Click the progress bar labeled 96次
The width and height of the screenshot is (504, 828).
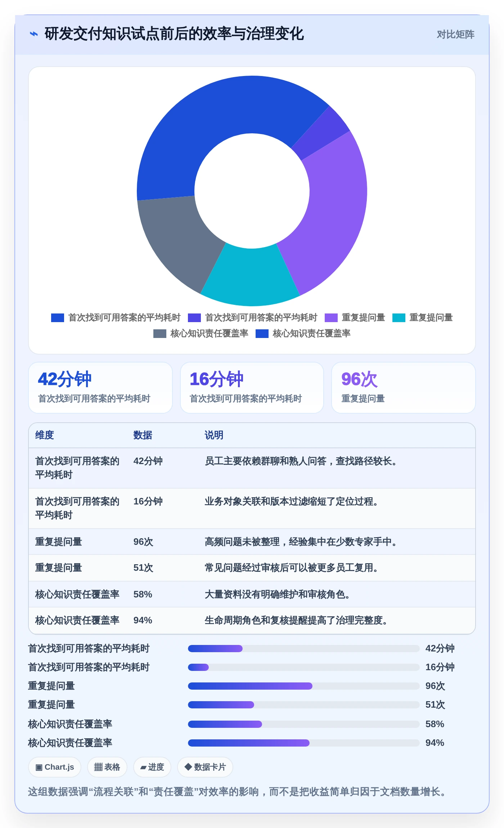click(304, 686)
